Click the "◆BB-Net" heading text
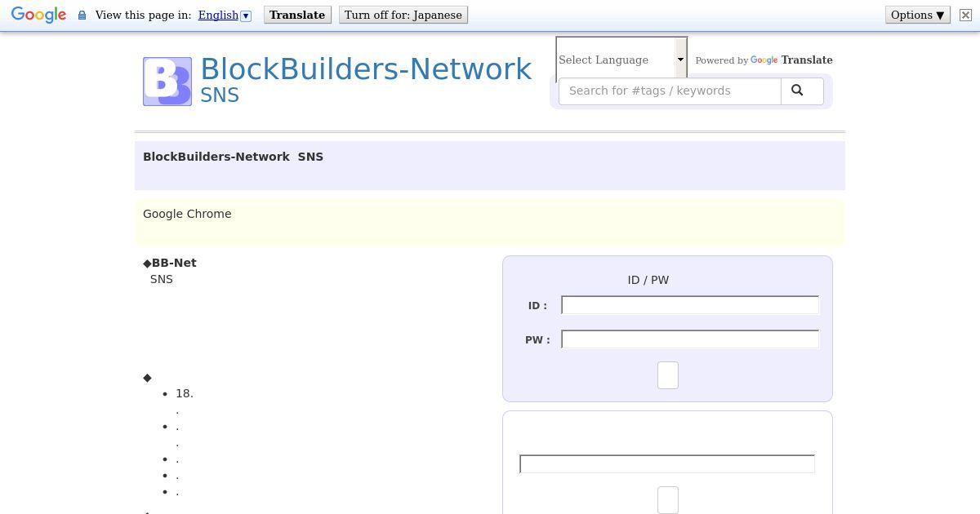 tap(170, 263)
